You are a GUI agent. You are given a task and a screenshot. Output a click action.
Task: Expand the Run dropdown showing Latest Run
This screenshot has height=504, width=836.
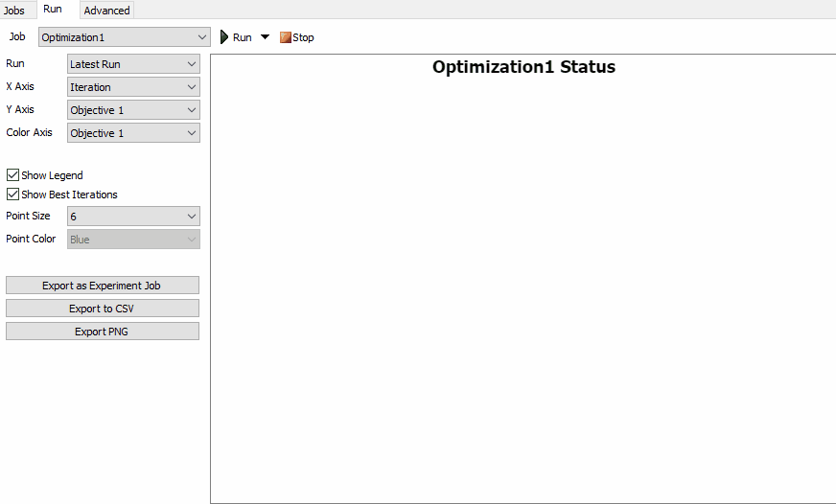click(x=133, y=64)
